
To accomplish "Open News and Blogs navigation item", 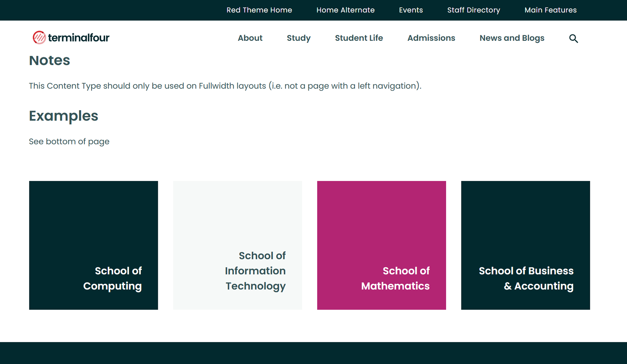I will tap(512, 38).
